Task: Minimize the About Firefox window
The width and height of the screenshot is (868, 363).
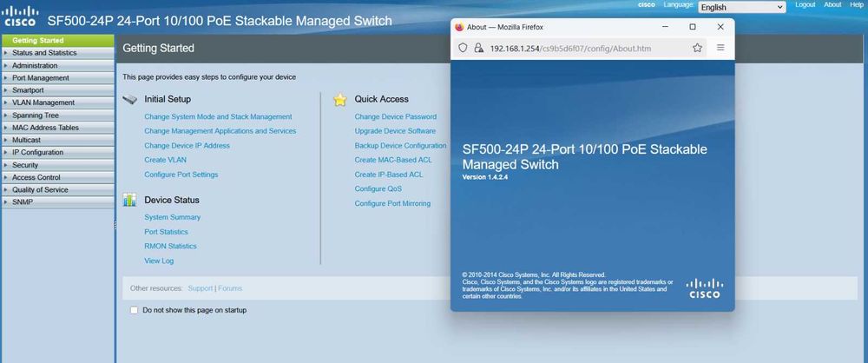Action: tap(666, 27)
